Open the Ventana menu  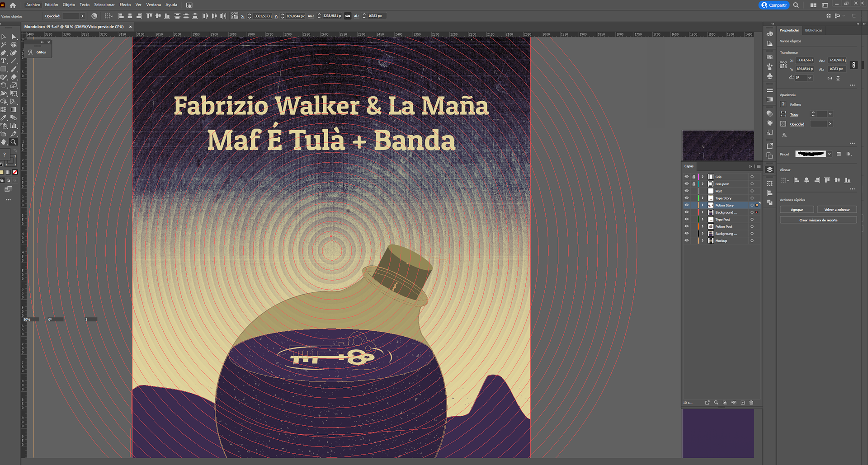[153, 5]
